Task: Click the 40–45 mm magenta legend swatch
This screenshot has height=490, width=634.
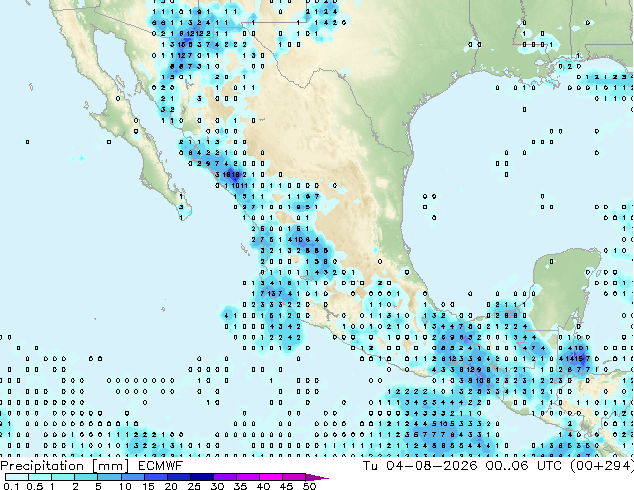Action: 271,477
